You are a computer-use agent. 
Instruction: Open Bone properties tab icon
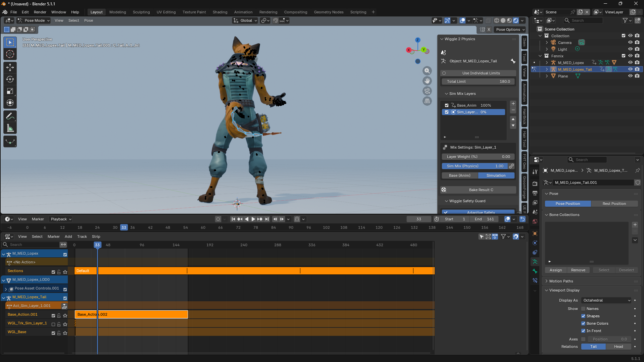tap(535, 271)
